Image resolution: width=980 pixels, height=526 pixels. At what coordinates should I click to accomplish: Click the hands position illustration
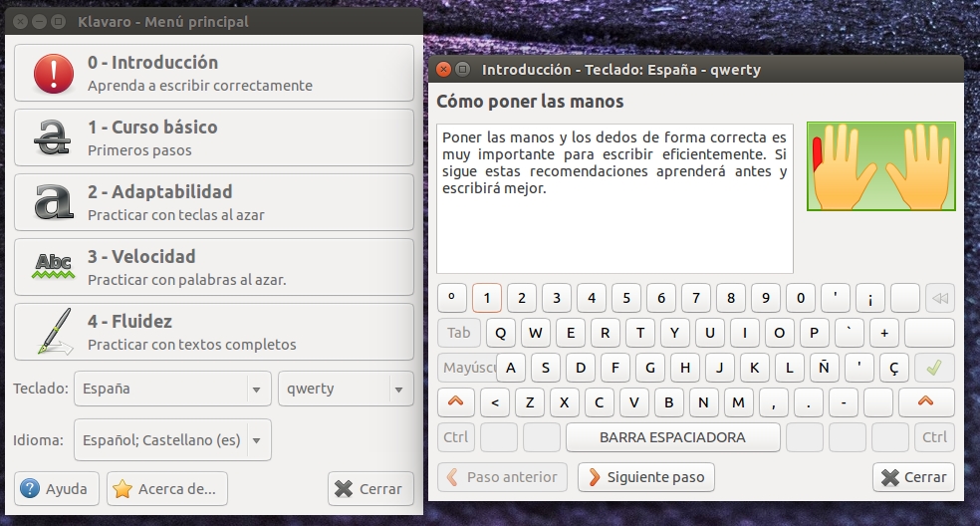click(881, 166)
